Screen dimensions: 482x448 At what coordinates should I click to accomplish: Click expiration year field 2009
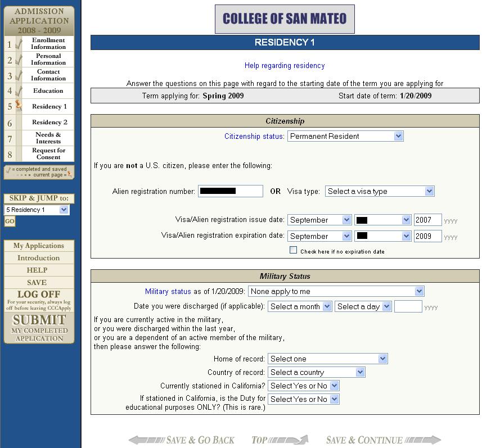(427, 236)
